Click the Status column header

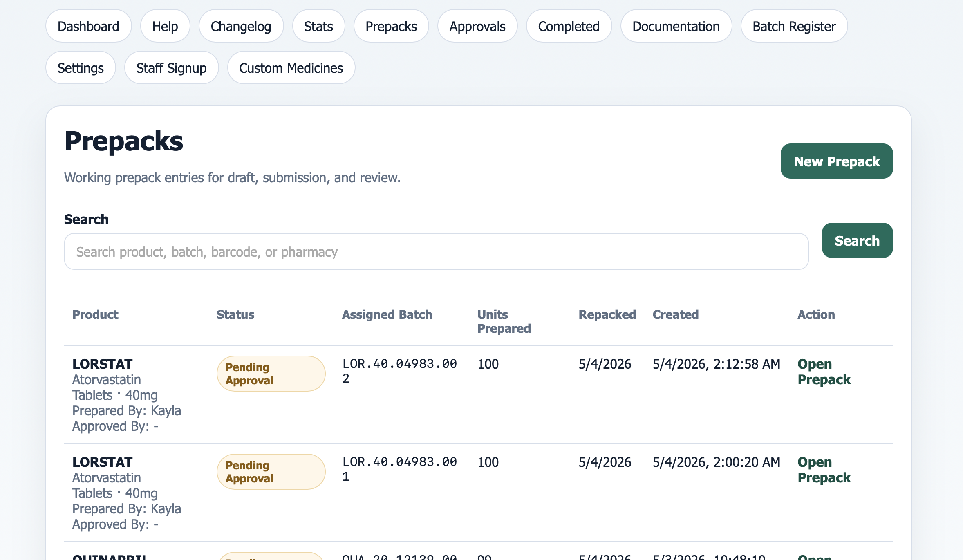pos(235,314)
